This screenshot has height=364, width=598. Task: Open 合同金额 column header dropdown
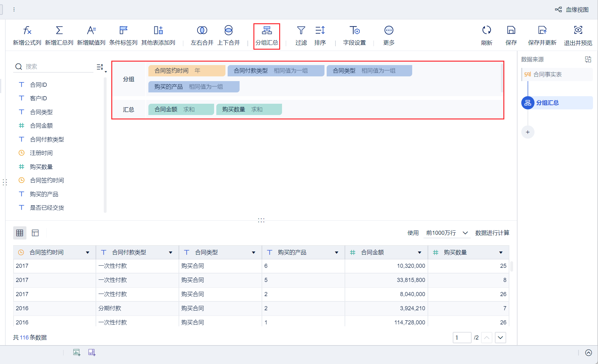point(419,252)
